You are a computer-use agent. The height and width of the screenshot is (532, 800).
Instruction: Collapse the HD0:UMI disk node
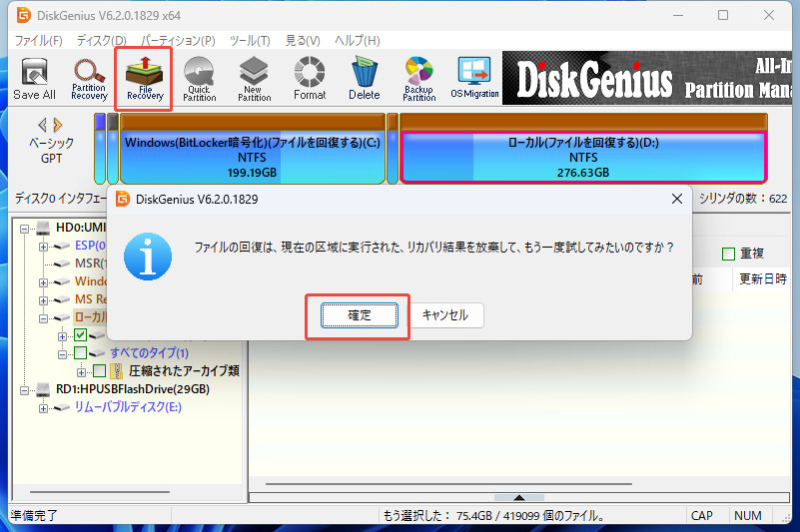[25, 229]
